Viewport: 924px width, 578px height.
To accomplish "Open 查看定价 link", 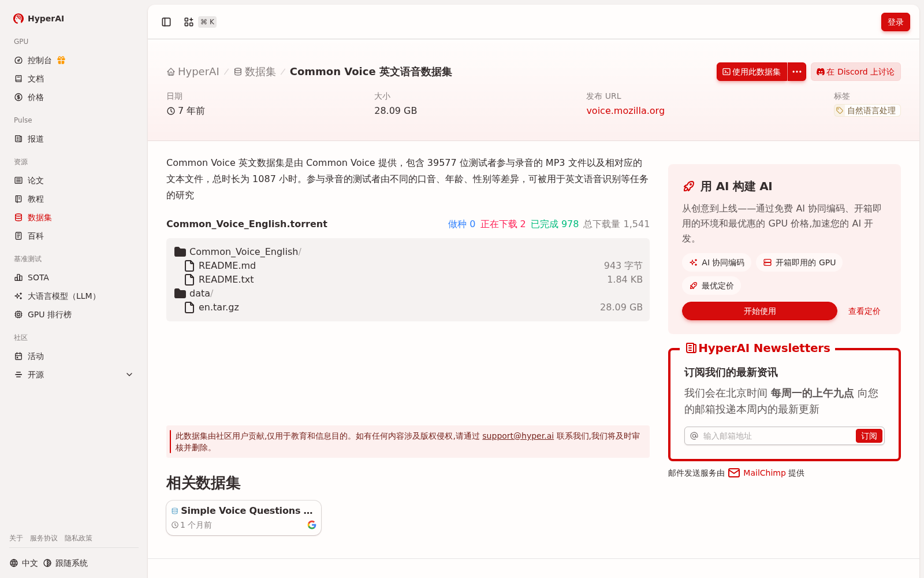I will tap(864, 311).
